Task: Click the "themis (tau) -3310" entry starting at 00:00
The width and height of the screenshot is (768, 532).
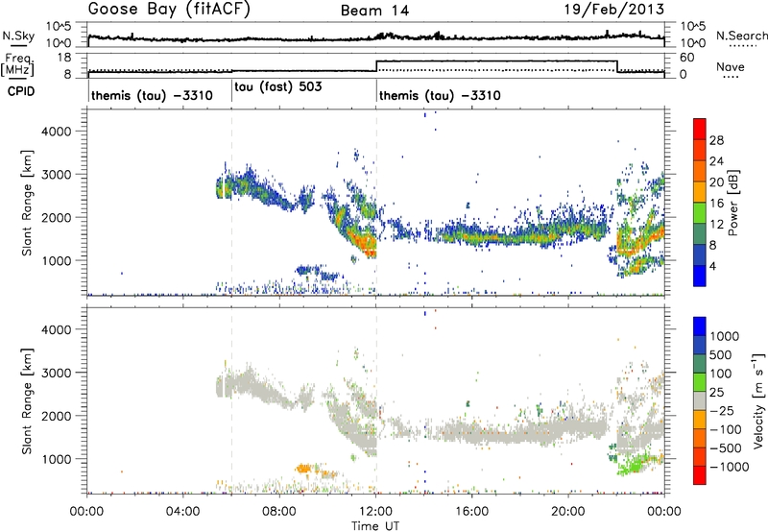Action: pyautogui.click(x=152, y=95)
